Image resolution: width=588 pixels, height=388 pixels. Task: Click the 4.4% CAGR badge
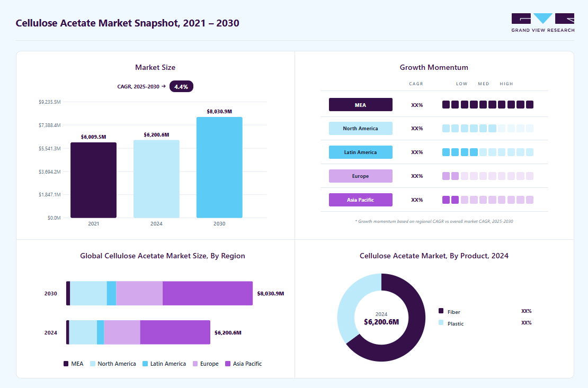181,87
